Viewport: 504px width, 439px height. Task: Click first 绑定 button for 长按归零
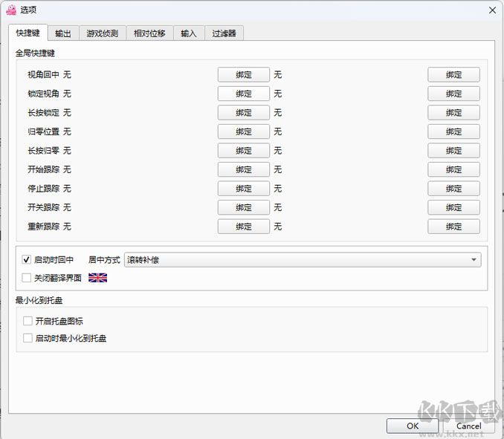(x=244, y=150)
